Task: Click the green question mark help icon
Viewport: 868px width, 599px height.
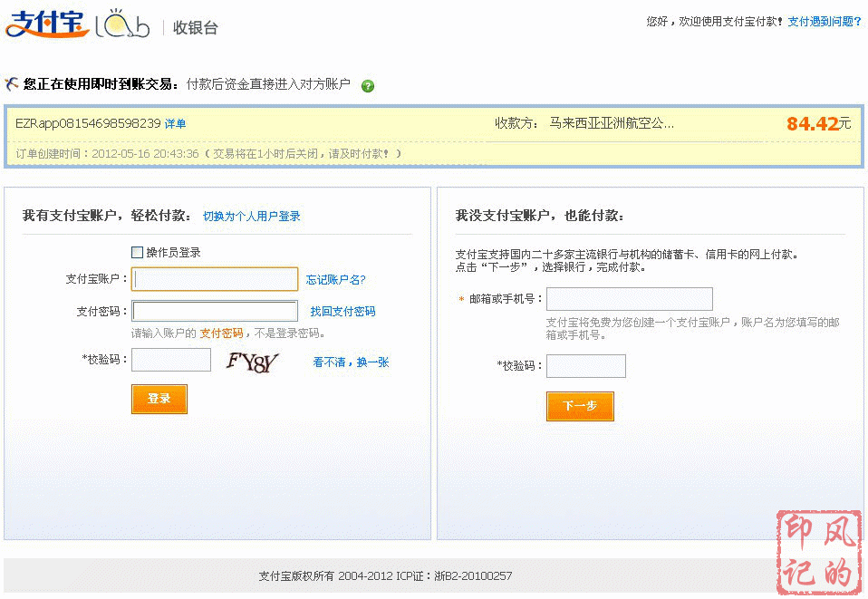Action: coord(368,86)
